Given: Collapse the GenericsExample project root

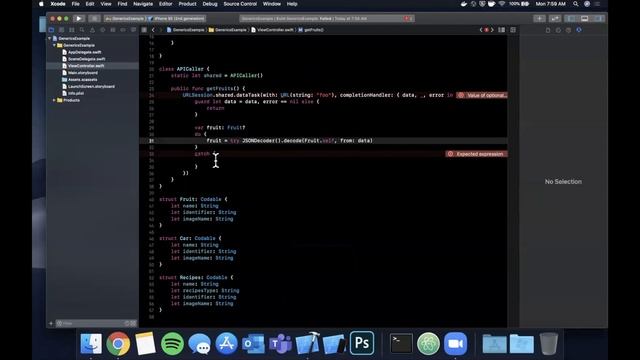Looking at the screenshot, I should (x=50, y=38).
